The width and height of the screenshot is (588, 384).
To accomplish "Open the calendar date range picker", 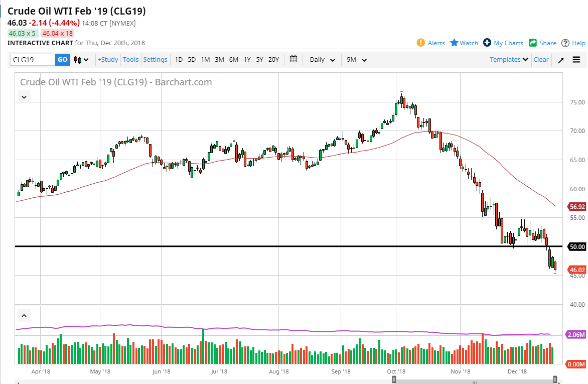I will click(x=293, y=59).
